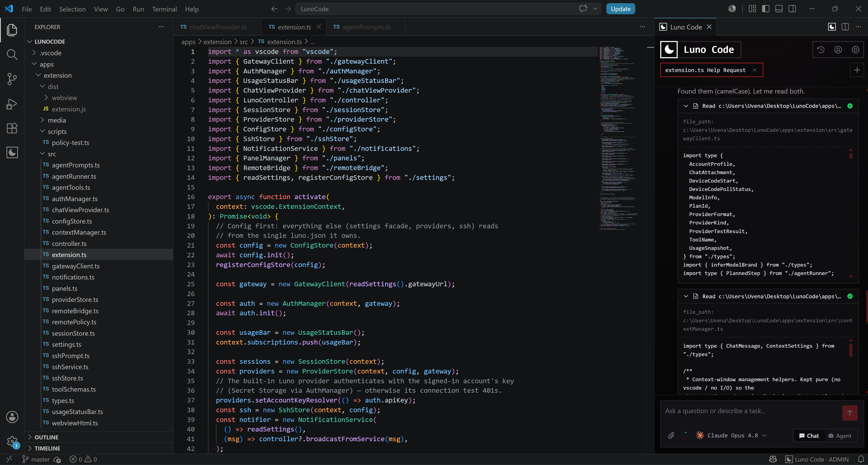
Task: Open the Selection menu
Action: click(x=72, y=9)
